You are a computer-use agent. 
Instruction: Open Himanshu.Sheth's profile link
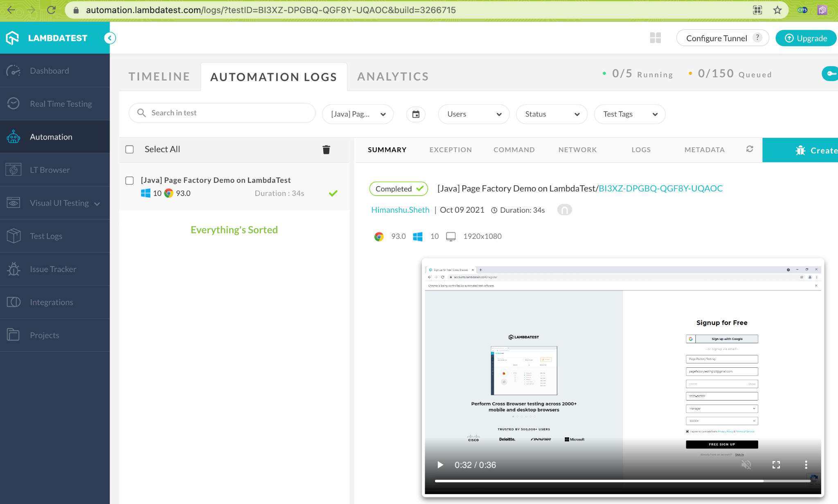click(400, 210)
